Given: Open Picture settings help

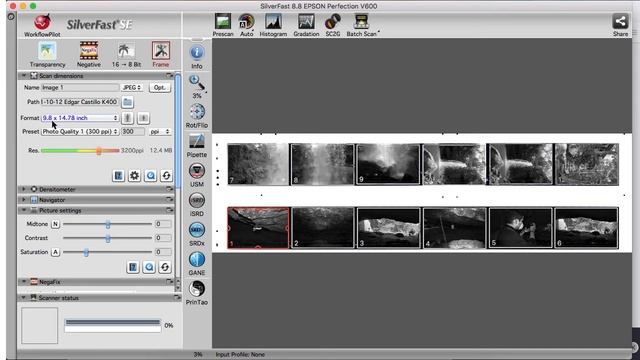Looking at the screenshot, I should [133, 267].
